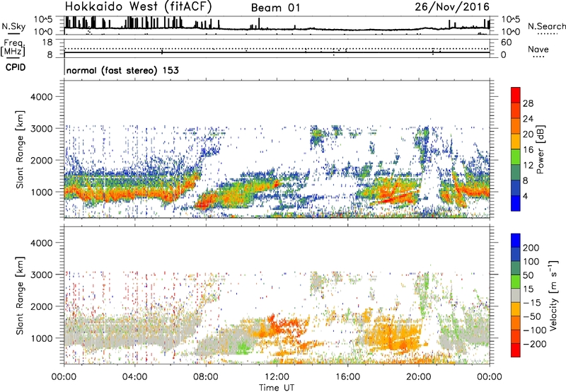Click the plot title "Hokkaido West (fitACF)"
The image size is (566, 392).
click(138, 7)
